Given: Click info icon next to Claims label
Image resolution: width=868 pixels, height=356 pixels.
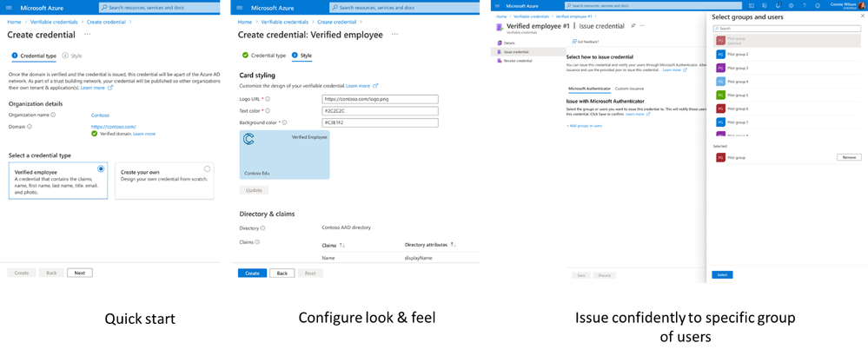Looking at the screenshot, I should click(258, 241).
